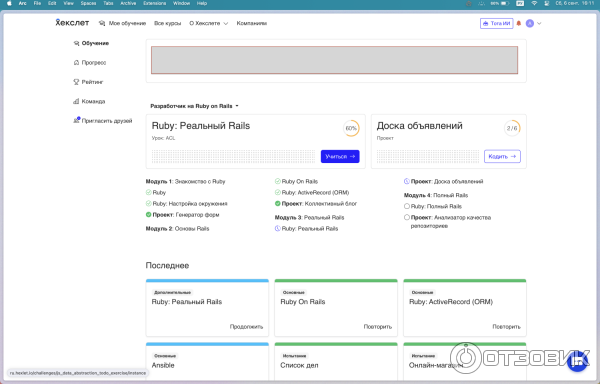The height and width of the screenshot is (384, 600).
Task: Open Ruby: ActiveRecord (ORM) in module list
Action: [x=315, y=192]
